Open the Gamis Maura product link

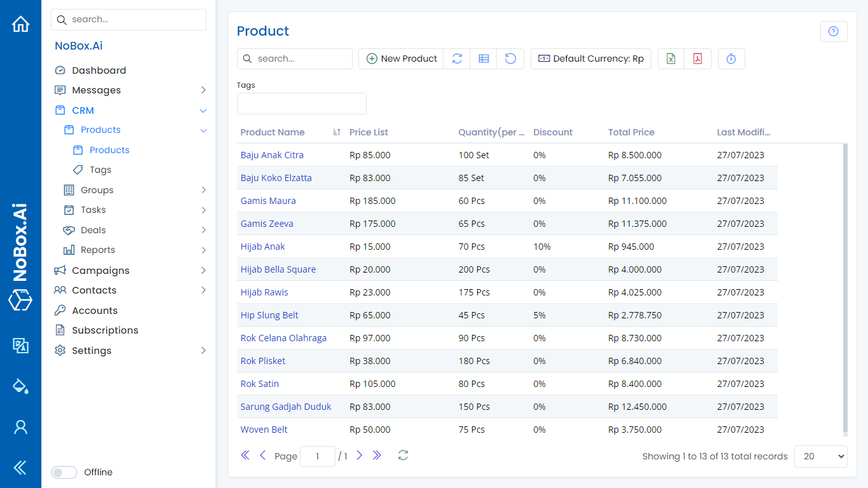[x=268, y=201]
